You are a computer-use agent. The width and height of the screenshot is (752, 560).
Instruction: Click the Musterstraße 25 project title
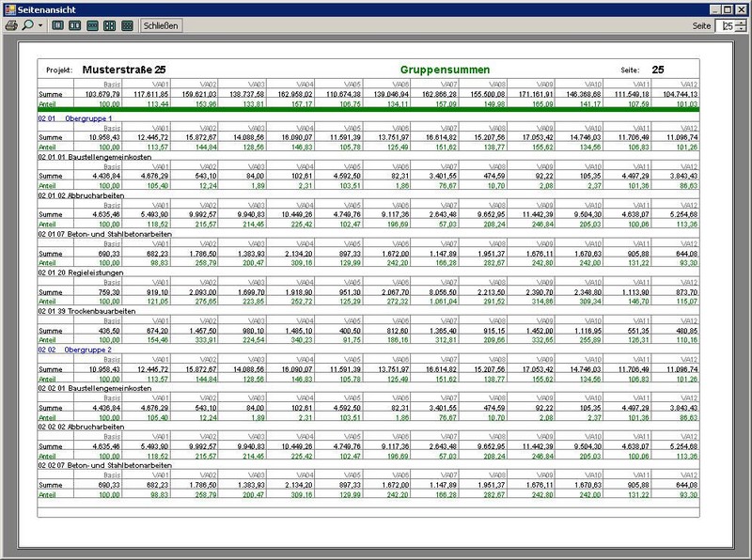(124, 70)
